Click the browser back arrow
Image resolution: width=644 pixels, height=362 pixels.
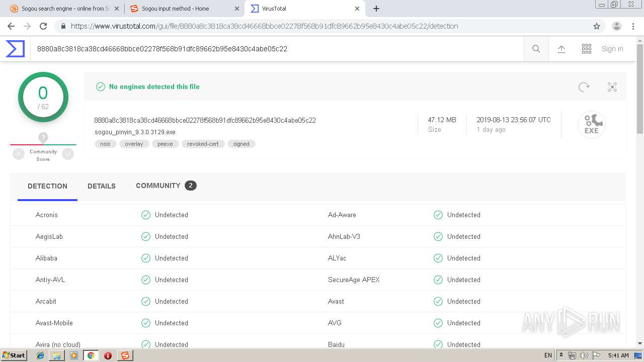pos(11,26)
